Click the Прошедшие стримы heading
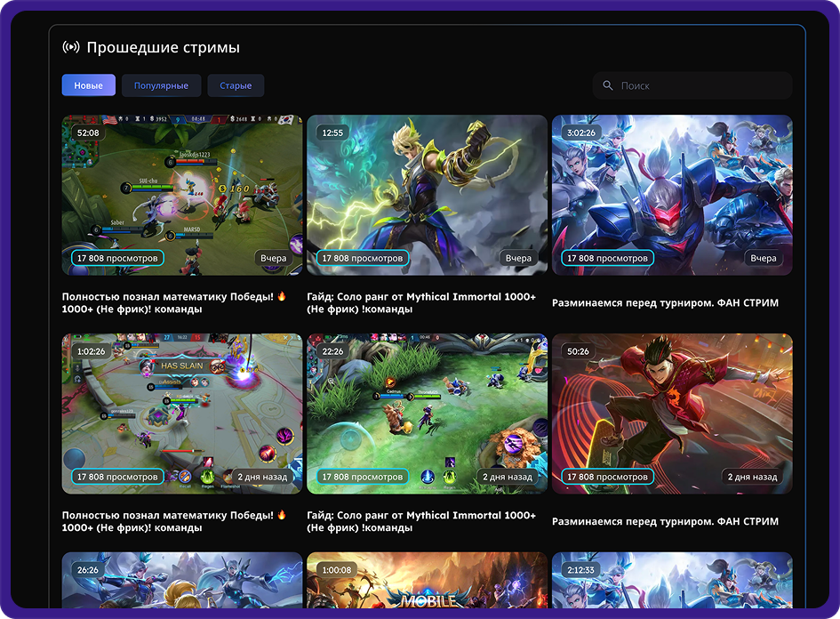 [x=164, y=47]
